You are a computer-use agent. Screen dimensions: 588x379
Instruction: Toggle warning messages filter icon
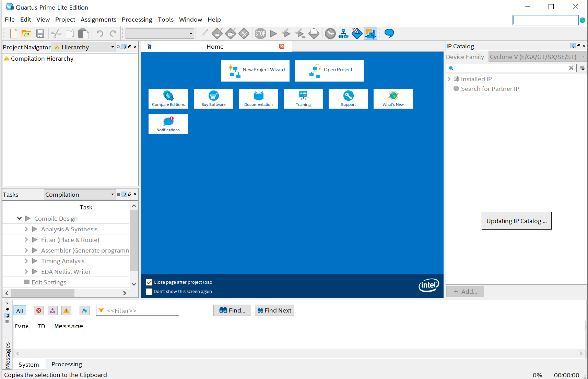[66, 310]
